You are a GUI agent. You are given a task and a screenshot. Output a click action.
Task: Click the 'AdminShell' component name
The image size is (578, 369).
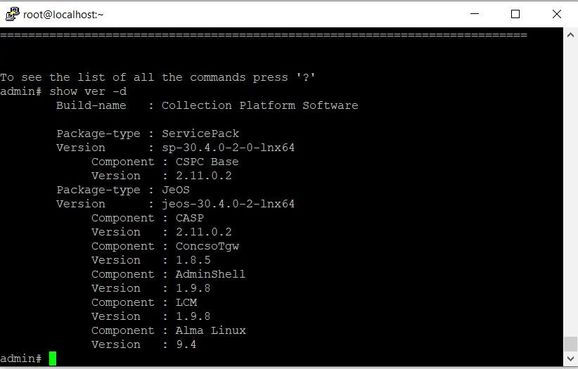click(210, 274)
